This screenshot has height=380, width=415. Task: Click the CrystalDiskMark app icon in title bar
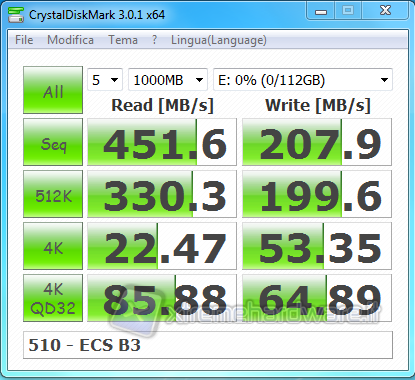[16, 15]
